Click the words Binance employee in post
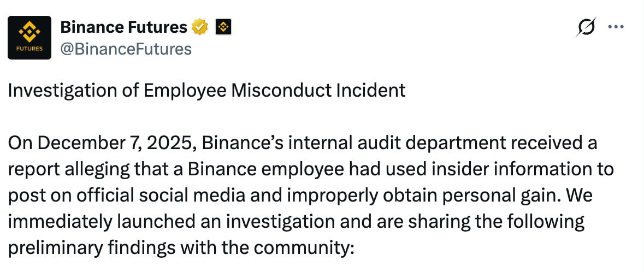644x272 pixels. coord(224,170)
